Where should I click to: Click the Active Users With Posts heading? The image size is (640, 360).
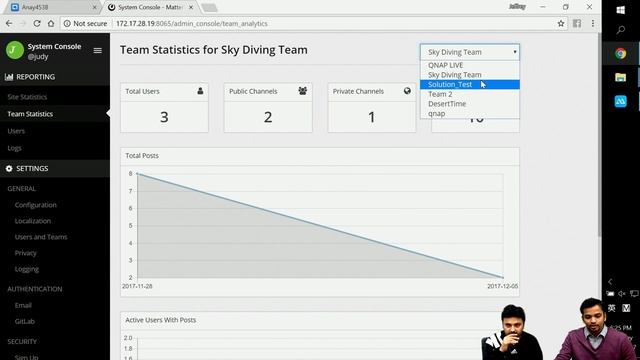160,320
